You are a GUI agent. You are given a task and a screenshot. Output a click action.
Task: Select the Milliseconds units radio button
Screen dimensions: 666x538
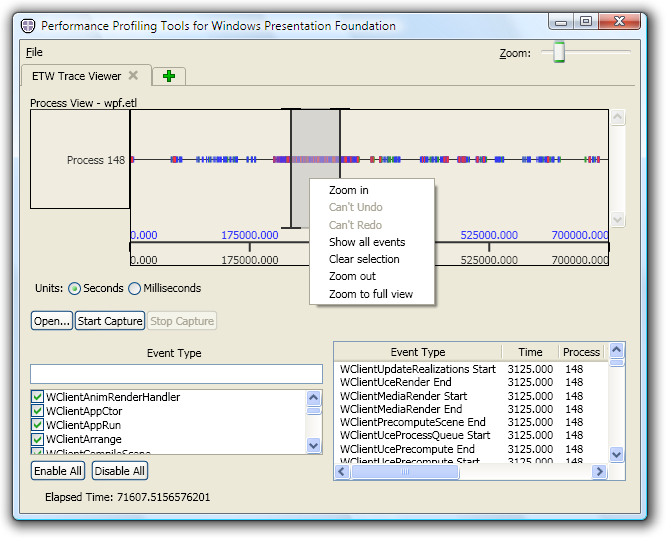134,288
